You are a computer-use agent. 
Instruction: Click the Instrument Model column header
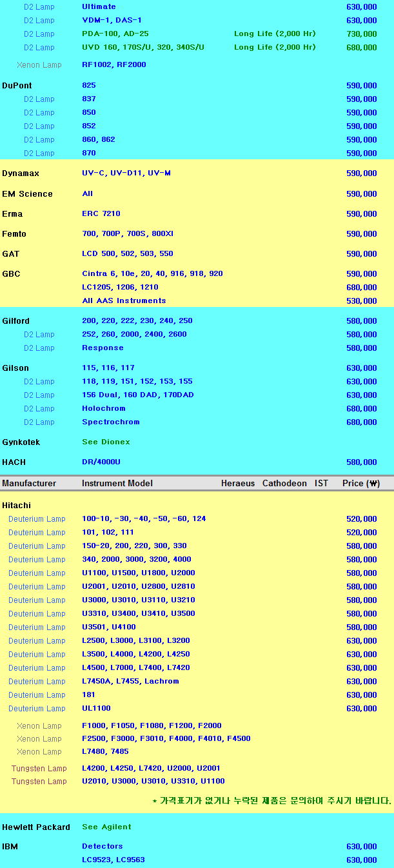click(x=117, y=483)
